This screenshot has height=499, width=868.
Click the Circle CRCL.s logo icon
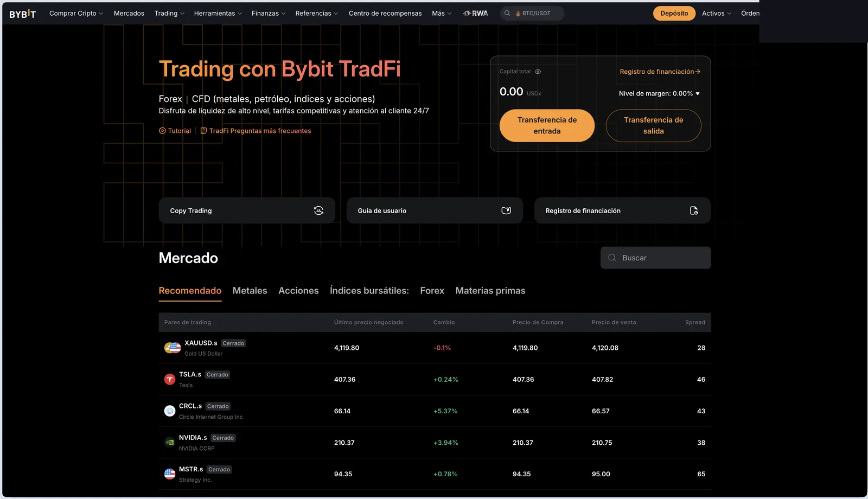pyautogui.click(x=170, y=411)
